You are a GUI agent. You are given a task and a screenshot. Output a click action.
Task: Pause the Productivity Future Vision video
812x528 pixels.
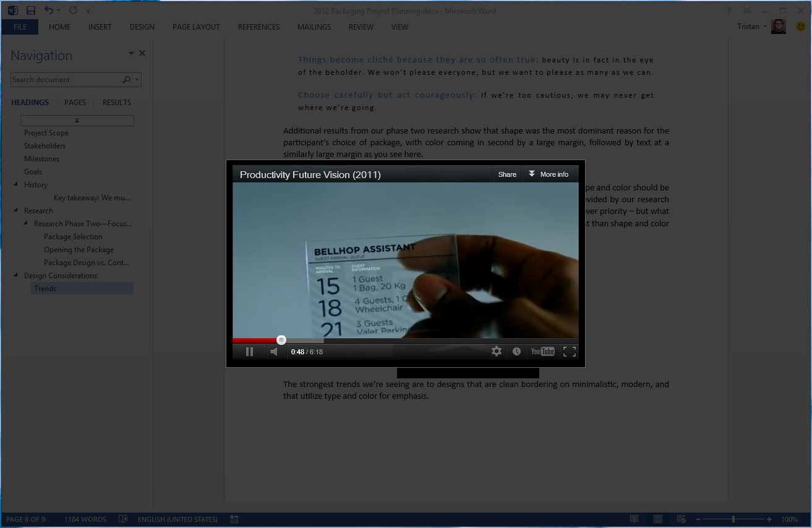pos(249,351)
